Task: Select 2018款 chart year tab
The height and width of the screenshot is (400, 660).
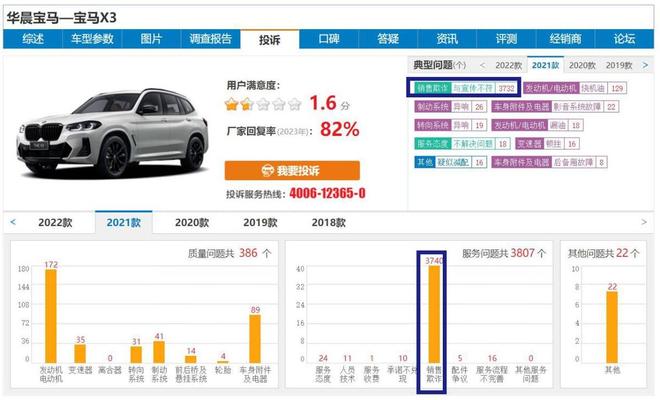Action: click(x=329, y=222)
